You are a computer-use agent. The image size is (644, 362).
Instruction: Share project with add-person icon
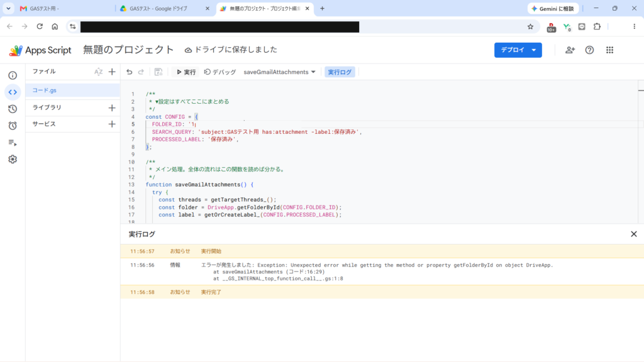tap(570, 50)
